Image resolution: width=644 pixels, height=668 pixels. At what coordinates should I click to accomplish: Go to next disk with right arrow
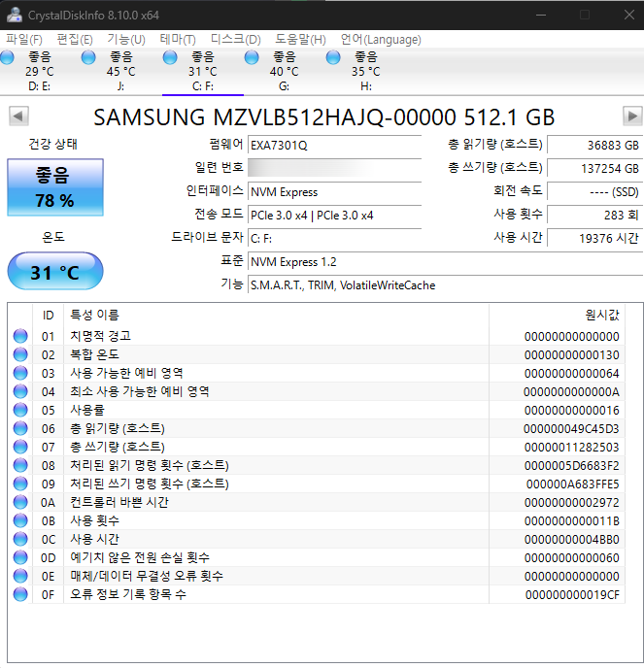[x=632, y=116]
